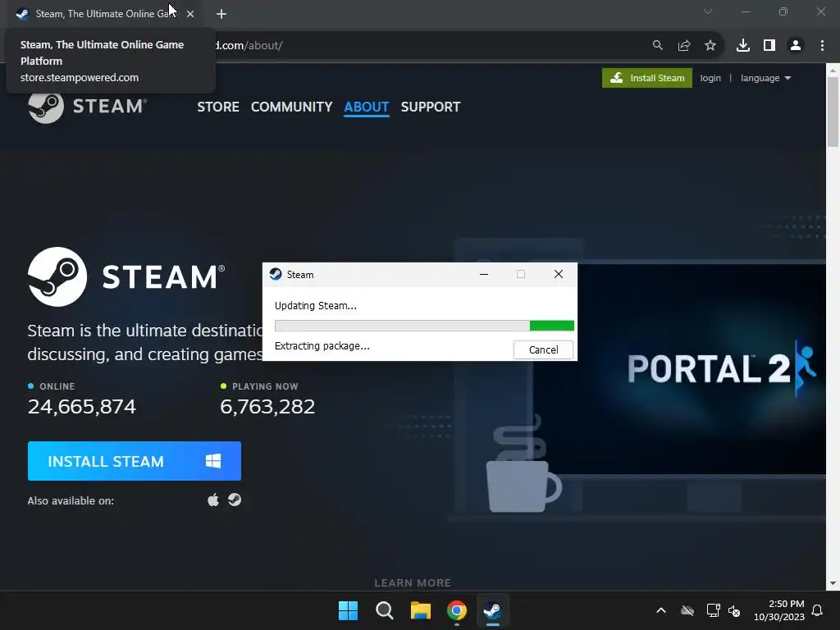This screenshot has height=630, width=840.
Task: Click the large Steam logo on hero section
Action: 126,276
